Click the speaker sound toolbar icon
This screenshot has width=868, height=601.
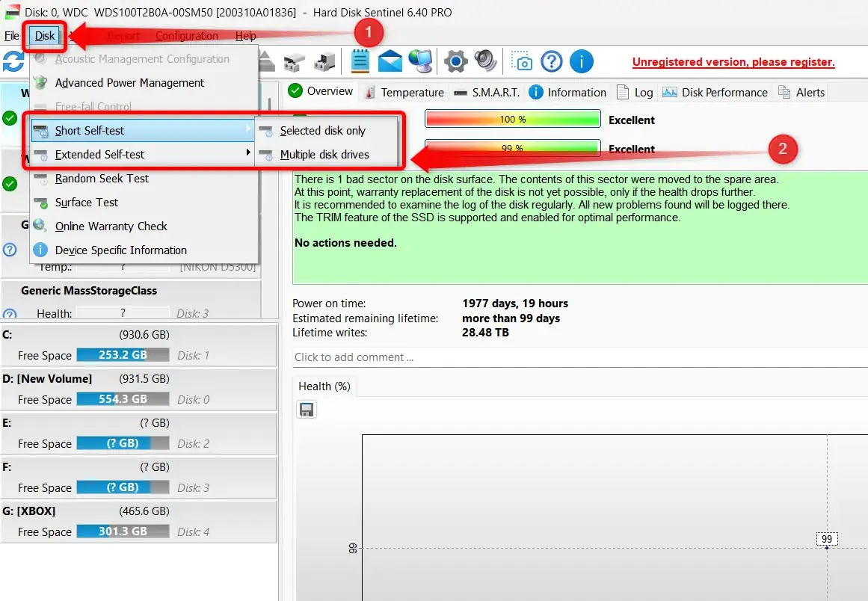click(485, 61)
